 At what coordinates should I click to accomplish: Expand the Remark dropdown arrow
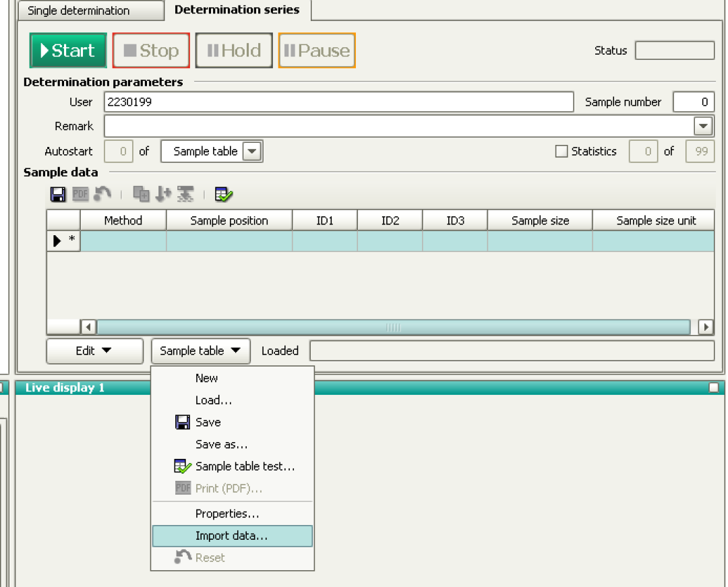[703, 126]
